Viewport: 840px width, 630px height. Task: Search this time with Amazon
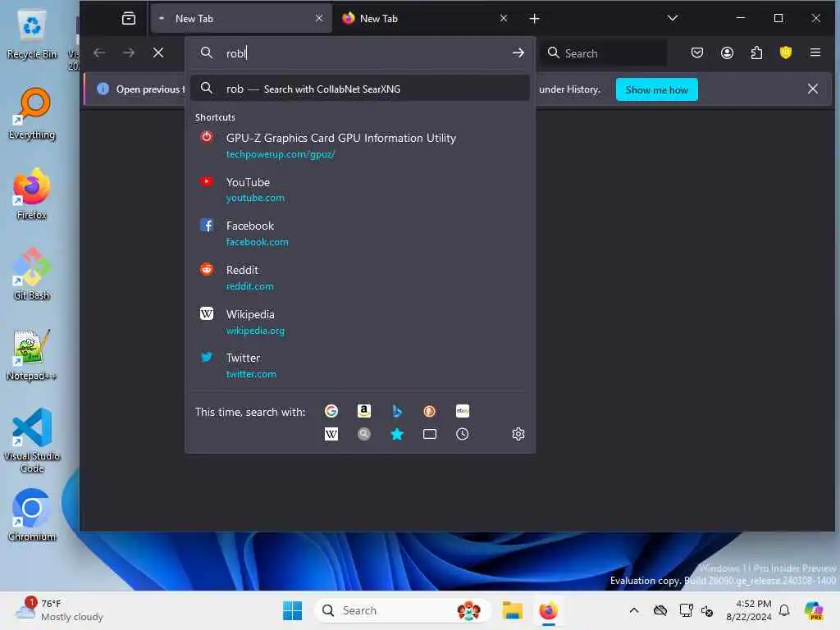click(x=364, y=411)
